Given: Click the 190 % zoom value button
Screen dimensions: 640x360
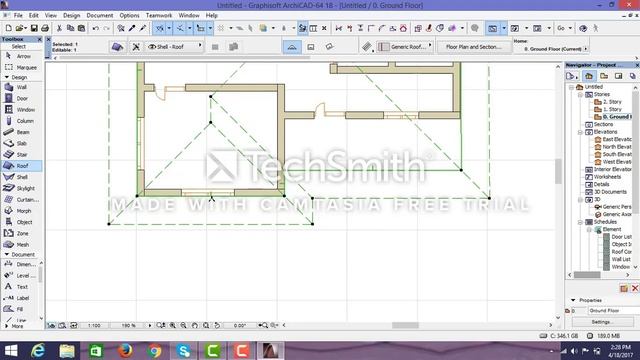Looking at the screenshot, I should [128, 325].
